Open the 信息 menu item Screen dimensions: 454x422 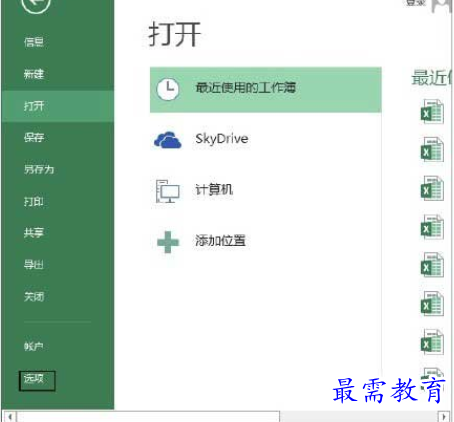[34, 42]
